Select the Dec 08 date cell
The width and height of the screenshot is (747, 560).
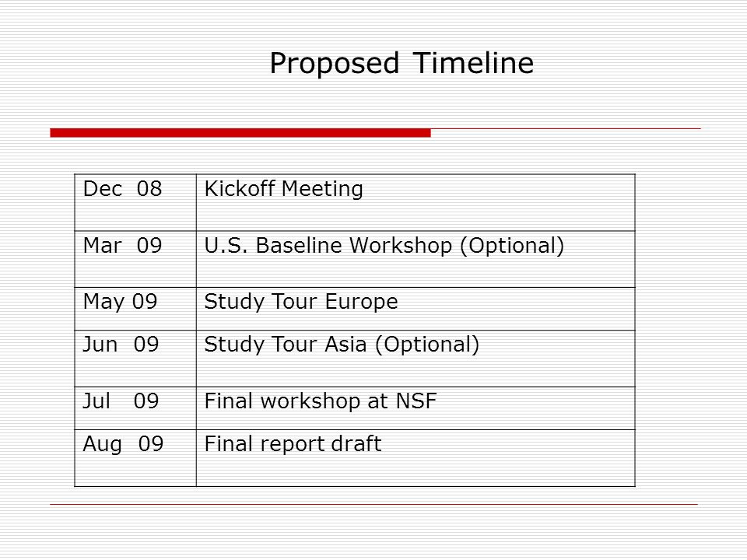click(x=135, y=202)
